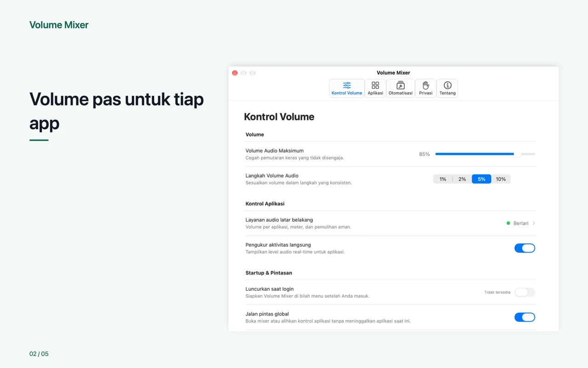This screenshot has height=368, width=588.
Task: Toggle Pengukur aktivitas langsung switch
Action: click(x=525, y=248)
